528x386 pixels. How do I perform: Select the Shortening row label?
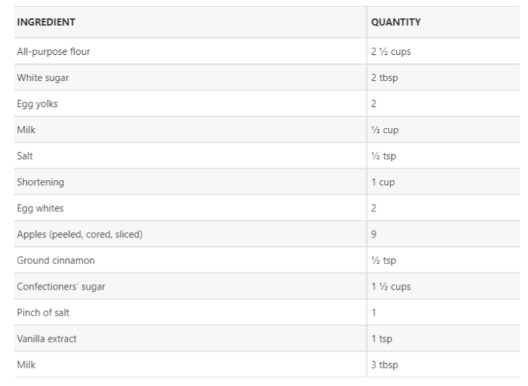tap(40, 182)
